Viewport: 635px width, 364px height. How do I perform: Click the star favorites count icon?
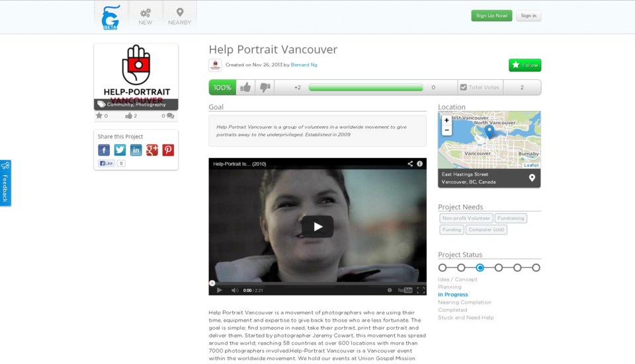pos(99,116)
